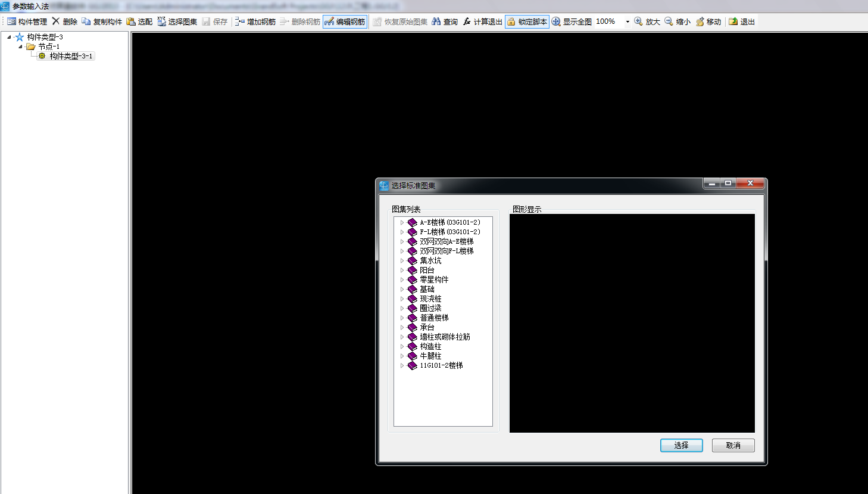
Task: Toggle the 锁定脚本 lock button
Action: coord(527,21)
